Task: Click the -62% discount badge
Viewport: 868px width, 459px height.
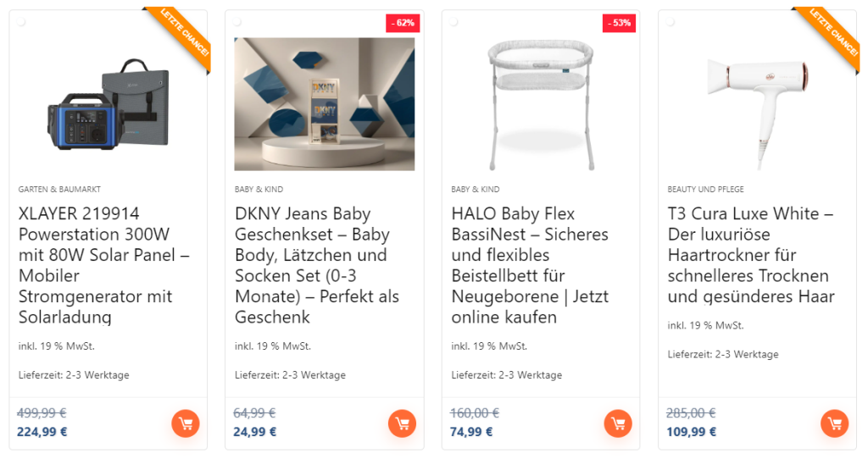Action: 401,23
